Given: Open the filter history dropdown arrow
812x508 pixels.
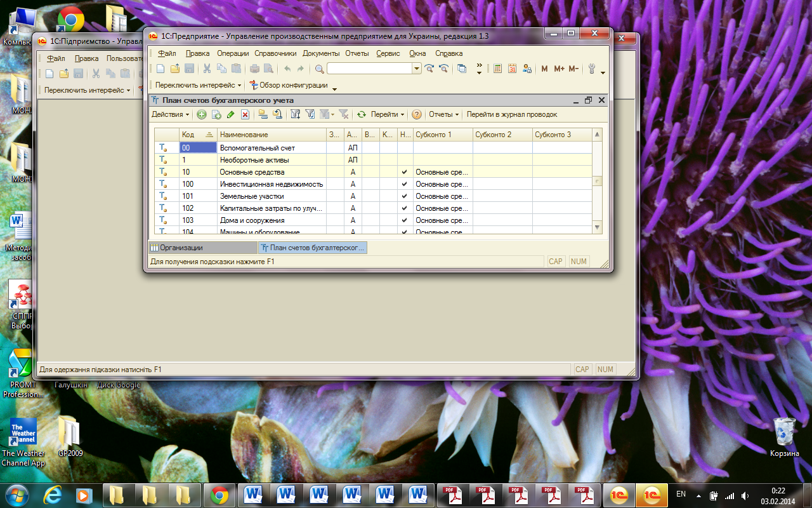Looking at the screenshot, I should pyautogui.click(x=332, y=114).
